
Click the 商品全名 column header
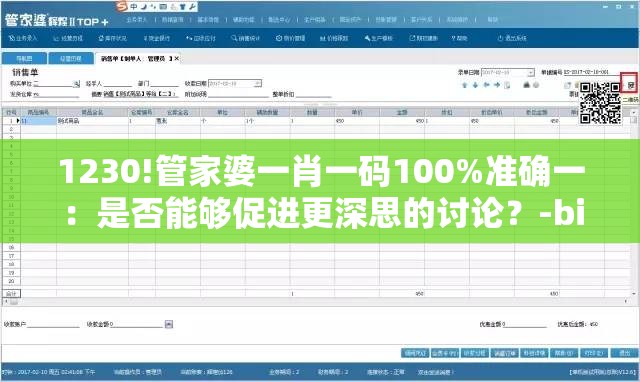click(x=92, y=112)
